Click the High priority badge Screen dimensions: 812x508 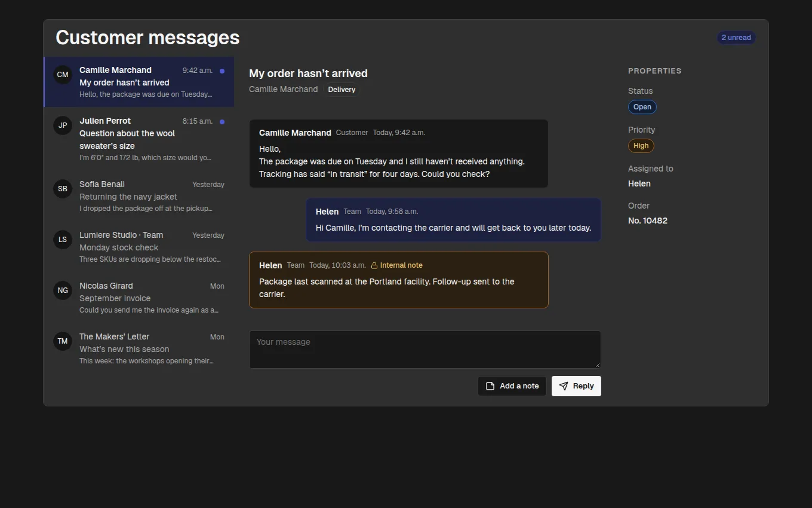[x=641, y=146]
